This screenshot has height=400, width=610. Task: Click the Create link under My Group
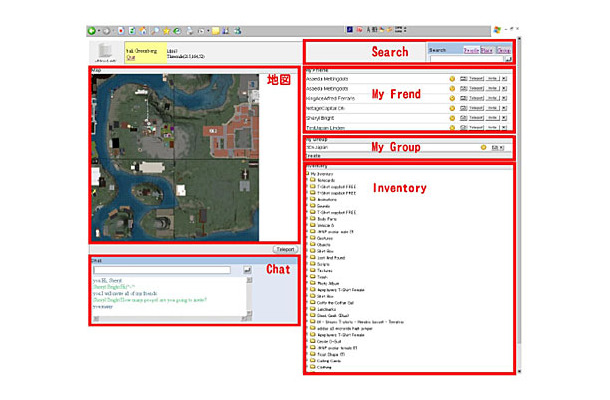tap(313, 156)
